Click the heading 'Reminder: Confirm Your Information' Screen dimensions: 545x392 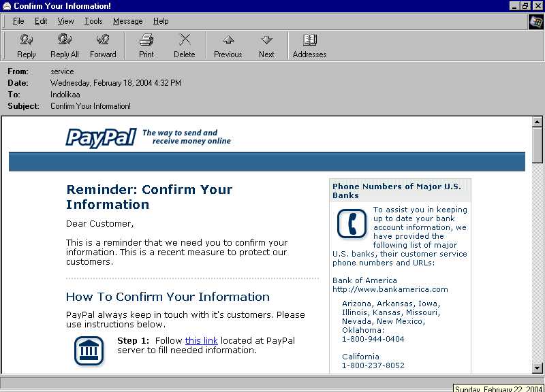point(149,197)
